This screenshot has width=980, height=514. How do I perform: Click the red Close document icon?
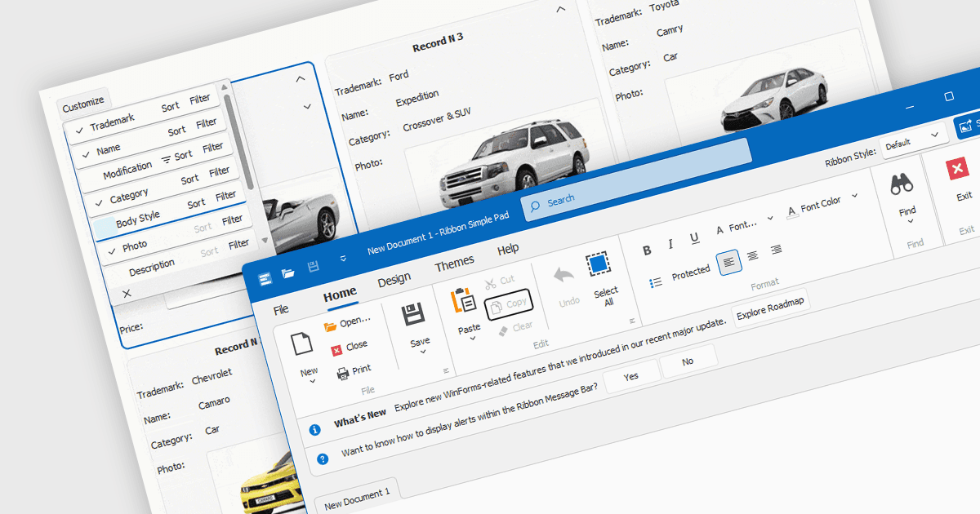coord(337,349)
